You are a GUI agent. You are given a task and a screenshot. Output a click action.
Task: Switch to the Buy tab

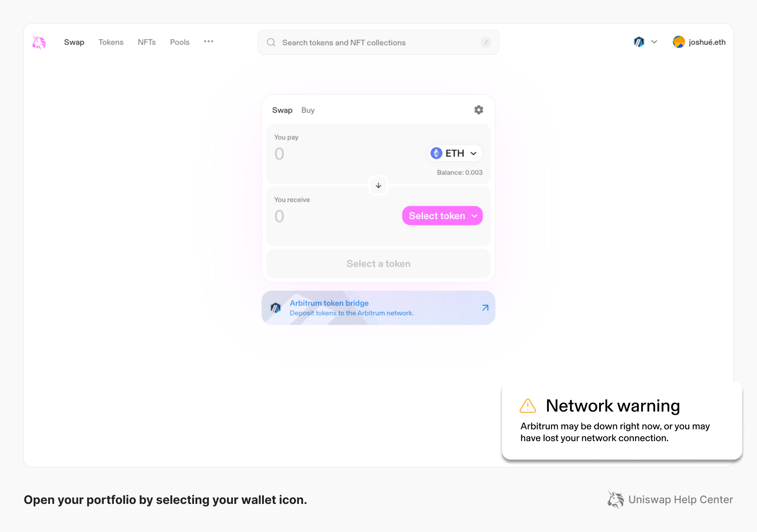click(308, 110)
